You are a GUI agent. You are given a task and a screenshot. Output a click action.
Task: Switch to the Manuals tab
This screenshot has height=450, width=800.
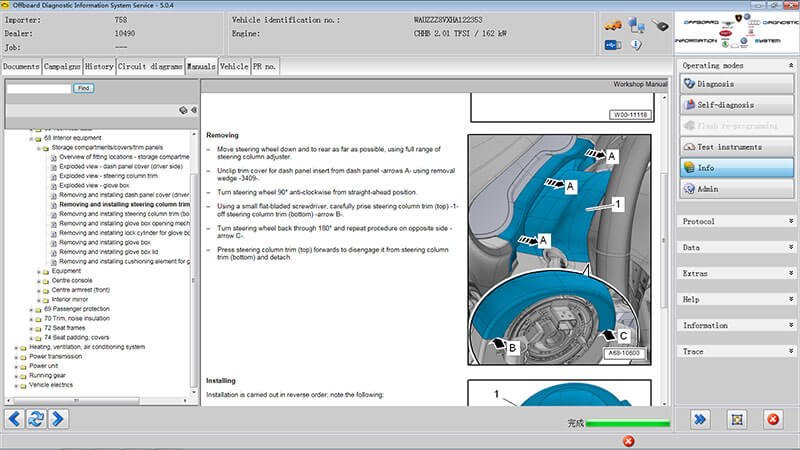pos(201,66)
